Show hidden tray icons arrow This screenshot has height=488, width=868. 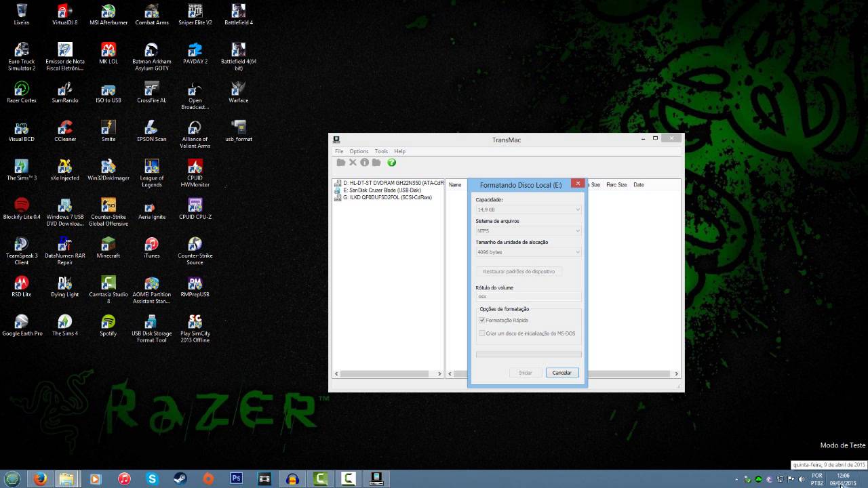(737, 480)
